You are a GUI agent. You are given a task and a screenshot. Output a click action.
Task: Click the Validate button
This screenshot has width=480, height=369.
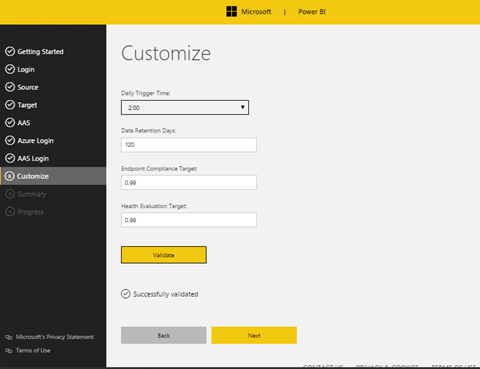(164, 255)
